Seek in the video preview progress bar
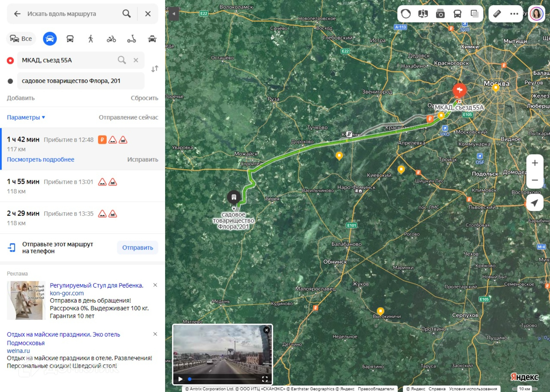Viewport: 550px width, 392px height. click(x=222, y=379)
